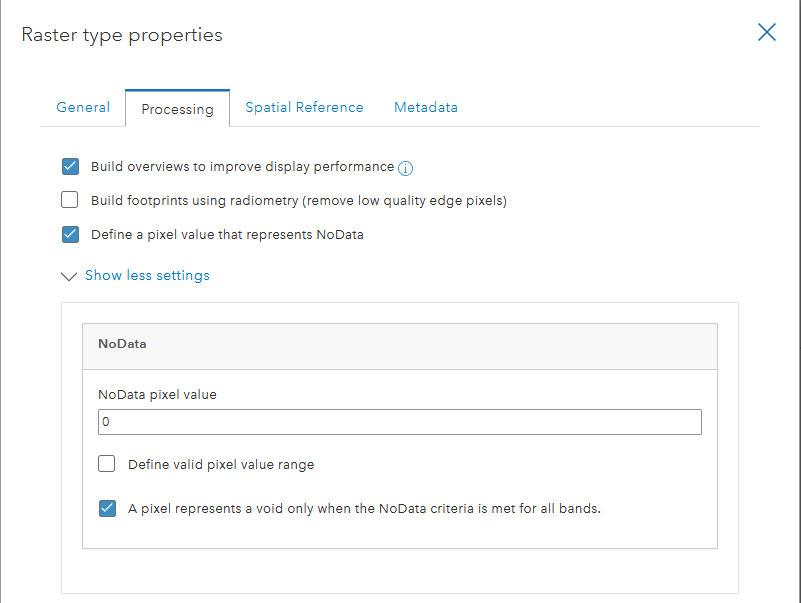Click 'Build footprints using radiometry' label text
The image size is (801, 603).
(x=299, y=200)
